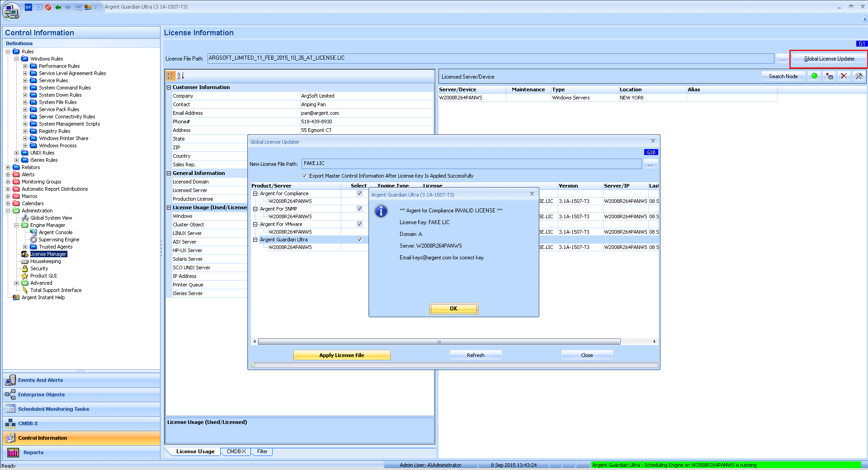Screen dimensions: 868x470
Task: Click the red X delete node icon
Action: coord(844,76)
